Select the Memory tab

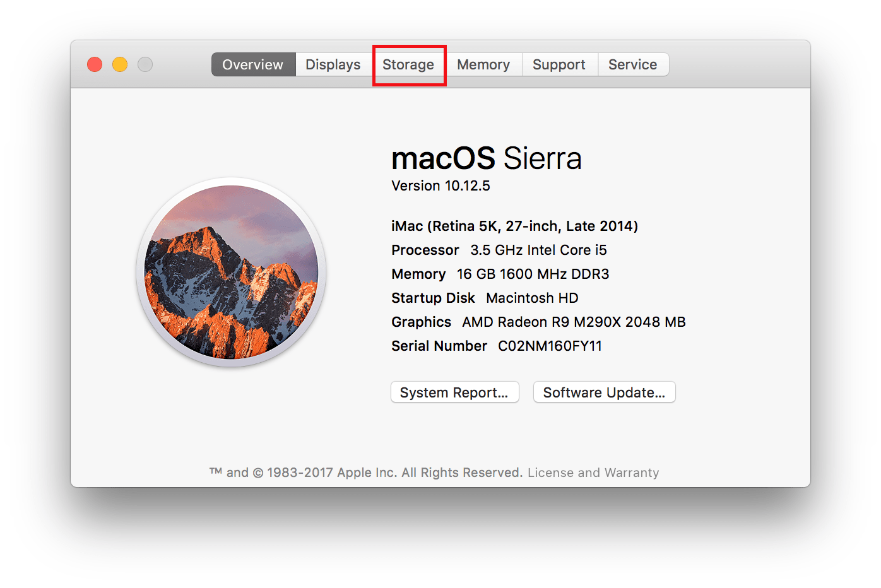pyautogui.click(x=483, y=64)
